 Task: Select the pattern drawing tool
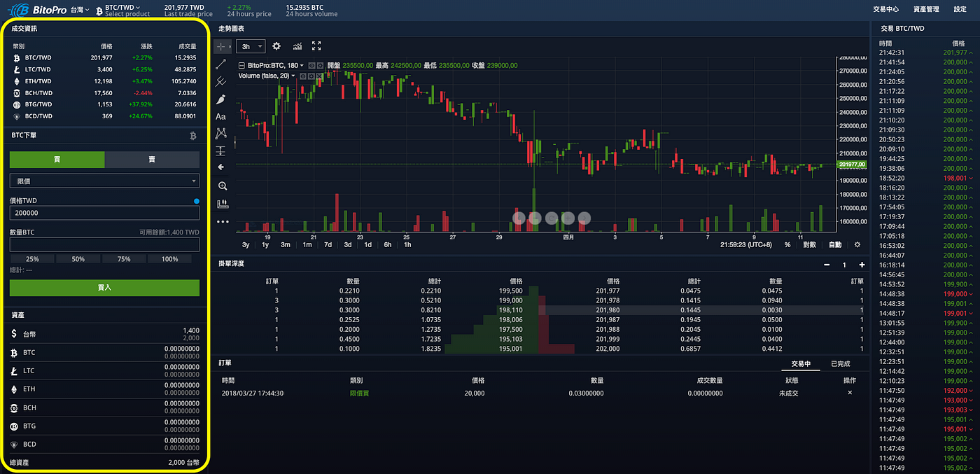pos(221,133)
